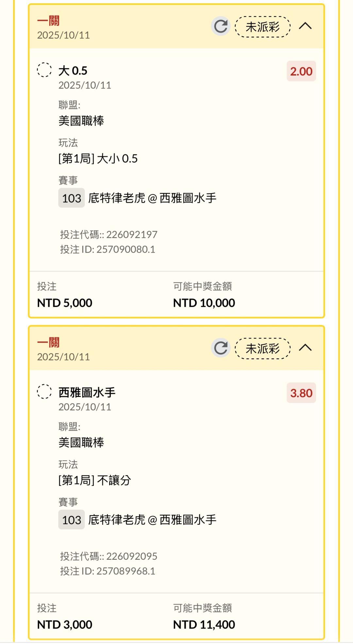
Task: Select the dashed circle beside 大 0.5
Action: coord(44,70)
